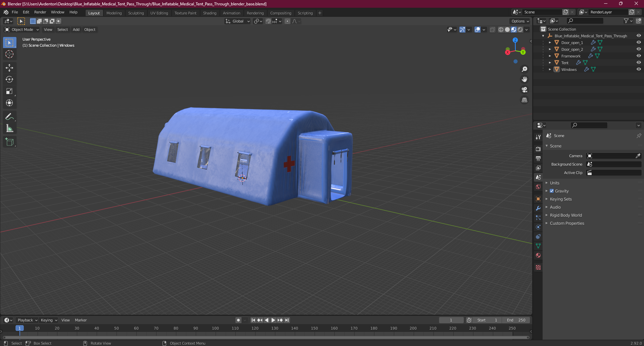
Task: Hide the Framework object
Action: [x=639, y=56]
